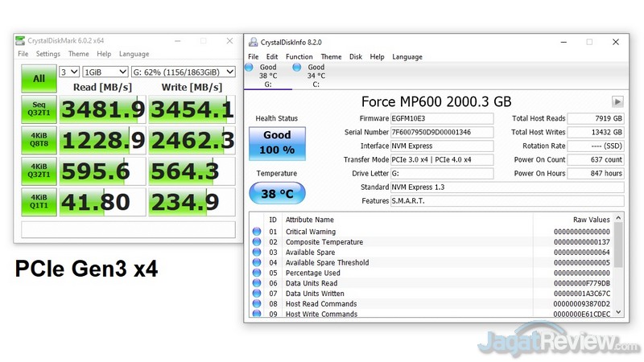Open CrystalDiskMark Help menu

pyautogui.click(x=104, y=54)
